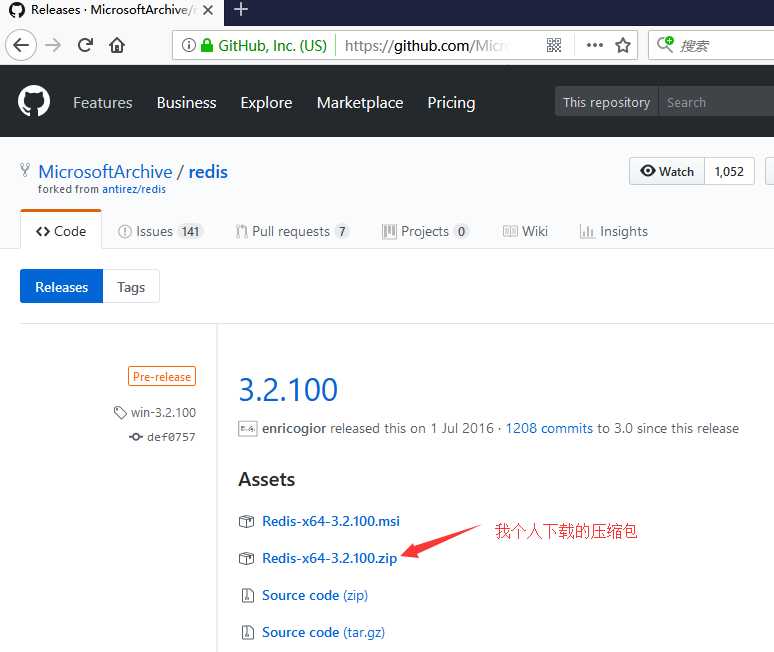Switch to the Code tab
774x652 pixels.
click(61, 231)
